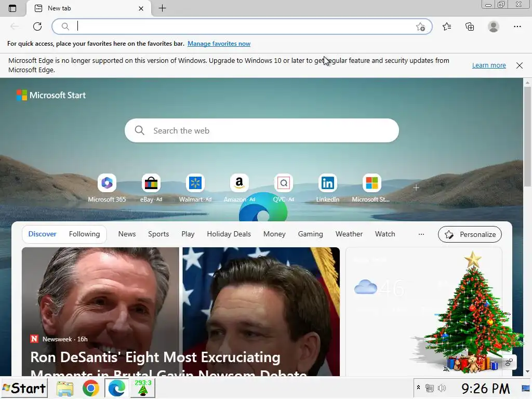Open Learn more link in notification
The width and height of the screenshot is (532, 399).
click(489, 65)
